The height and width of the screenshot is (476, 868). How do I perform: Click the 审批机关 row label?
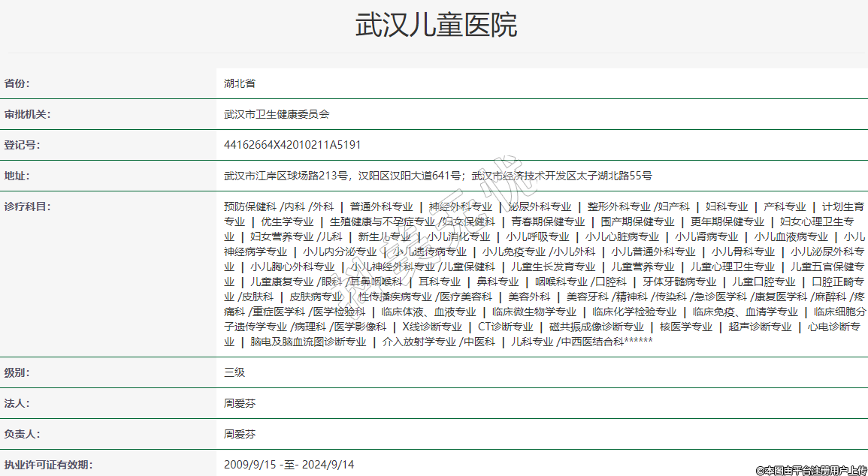[27, 114]
